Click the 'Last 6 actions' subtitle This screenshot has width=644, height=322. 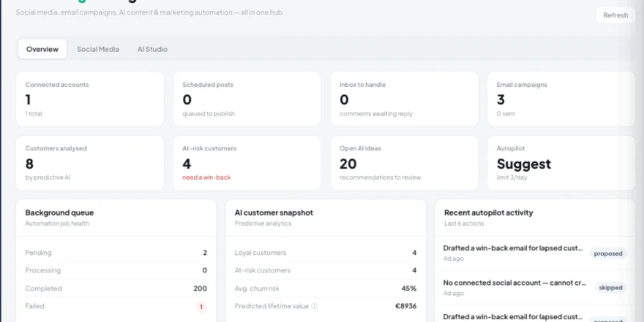click(464, 224)
